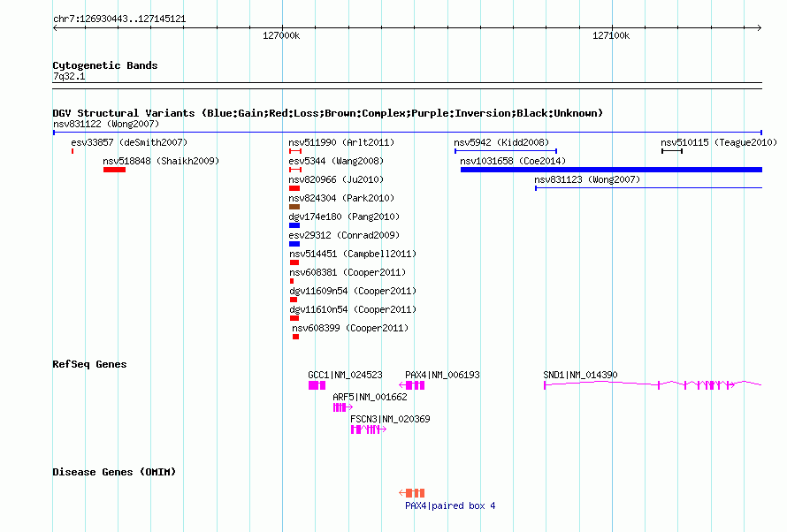Viewport: 787px width, 532px height.
Task: Select the dgv11610n54 (Cooper2011) label
Action: pos(353,309)
